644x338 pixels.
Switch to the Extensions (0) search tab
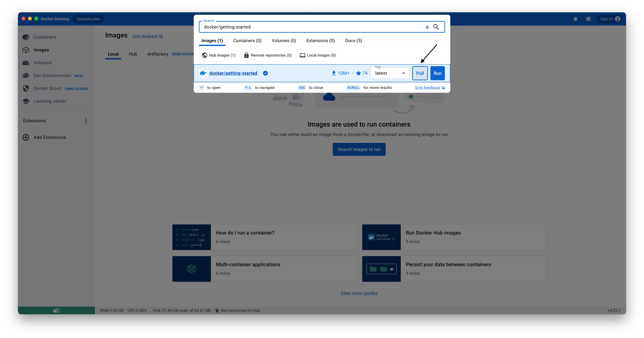click(320, 41)
